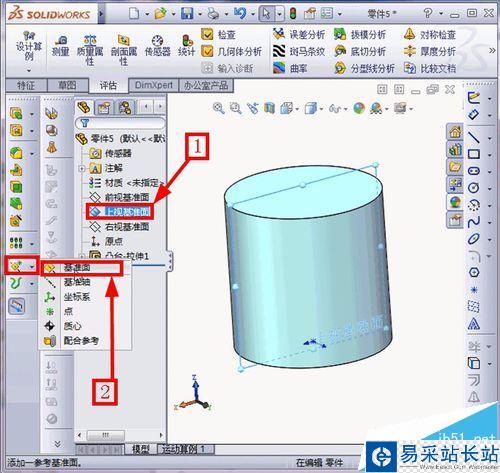
Task: Click the Undo icon
Action: click(240, 13)
